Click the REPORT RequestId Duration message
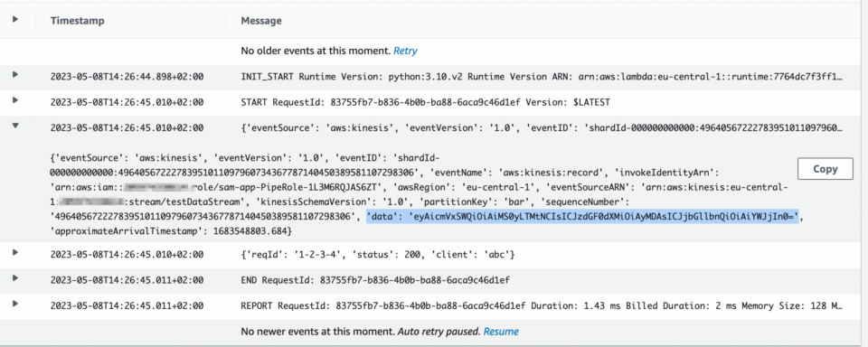868x347 pixels. point(542,305)
